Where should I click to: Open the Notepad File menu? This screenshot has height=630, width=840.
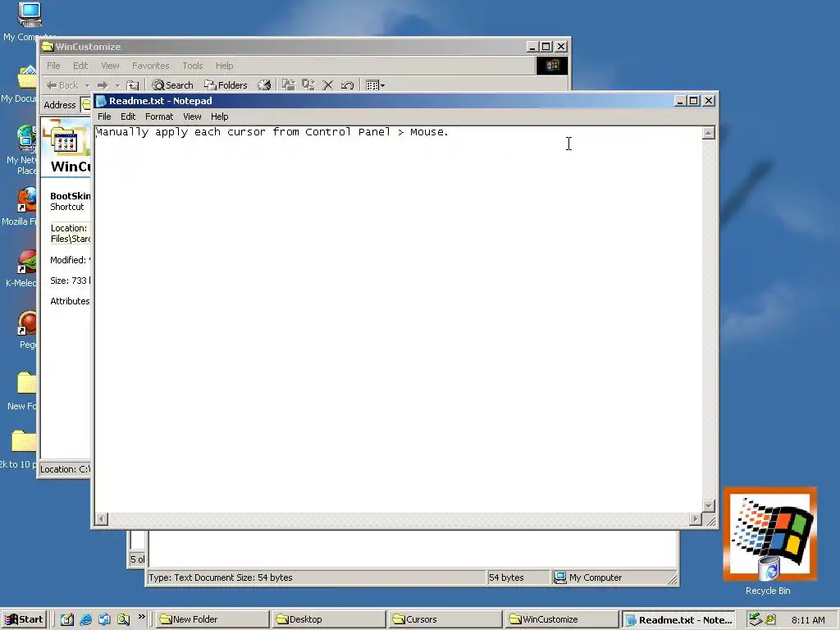104,116
